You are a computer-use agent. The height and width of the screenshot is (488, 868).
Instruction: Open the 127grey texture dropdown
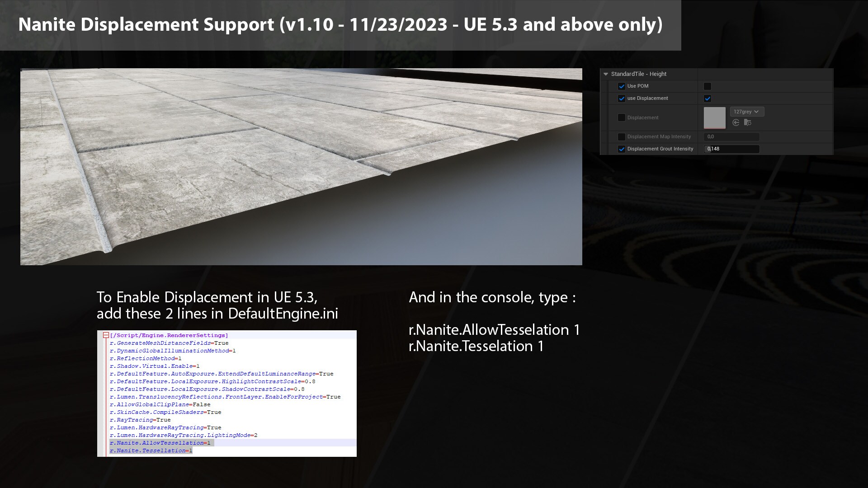(x=746, y=112)
